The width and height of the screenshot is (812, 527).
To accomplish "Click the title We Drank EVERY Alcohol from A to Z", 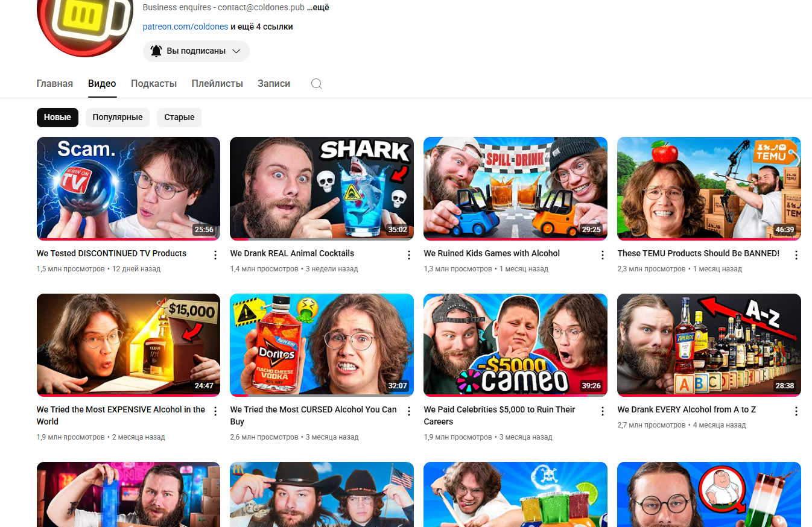I will tap(687, 409).
